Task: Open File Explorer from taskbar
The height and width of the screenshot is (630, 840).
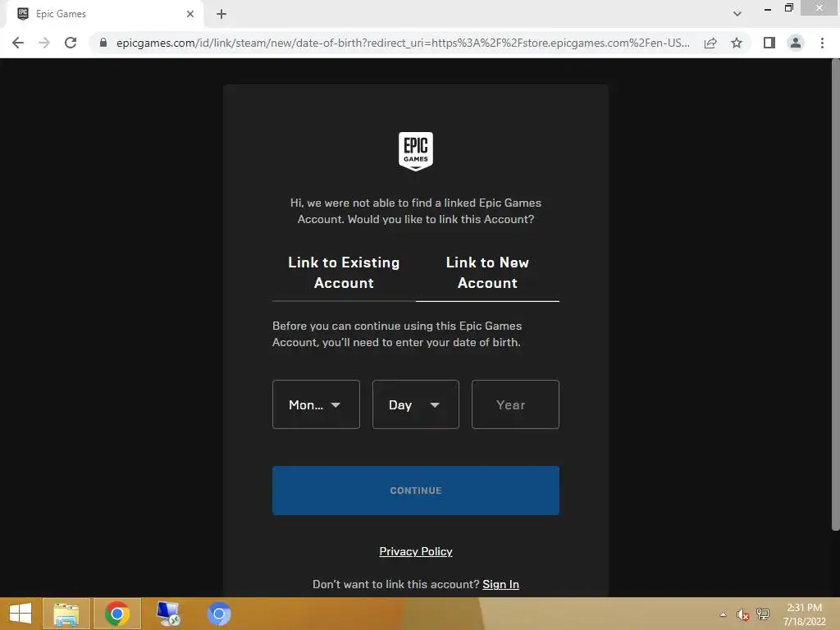Action: point(67,614)
